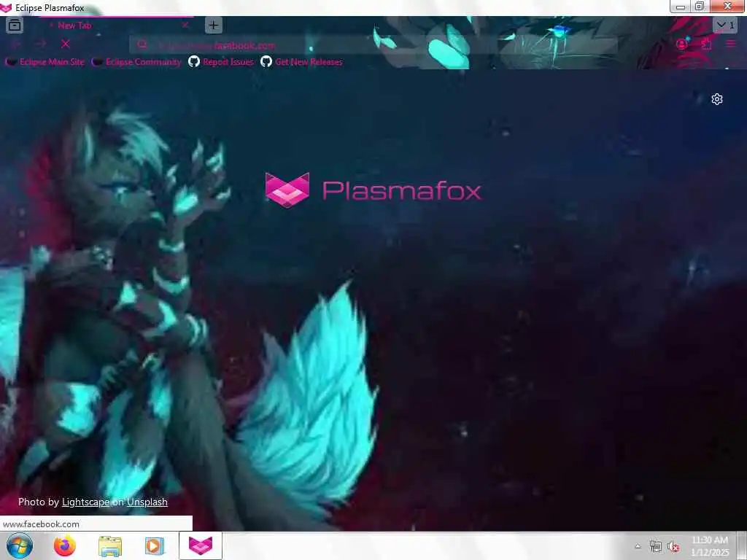Viewport: 747px width, 560px height.
Task: Go forward one page
Action: [41, 44]
